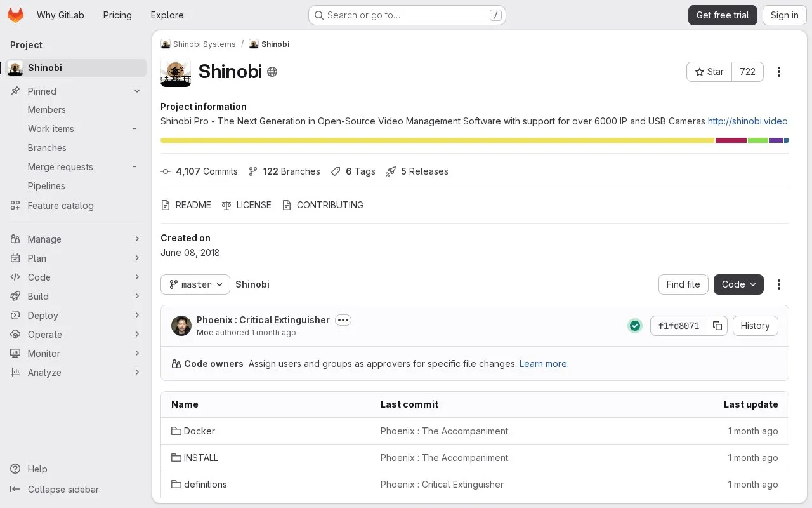Viewport: 812px width, 508px height.
Task: Open the Learn more link for code owners
Action: (544, 364)
